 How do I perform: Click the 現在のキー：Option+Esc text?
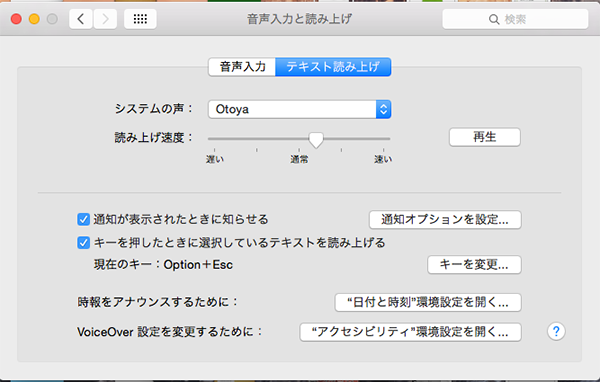point(163,264)
